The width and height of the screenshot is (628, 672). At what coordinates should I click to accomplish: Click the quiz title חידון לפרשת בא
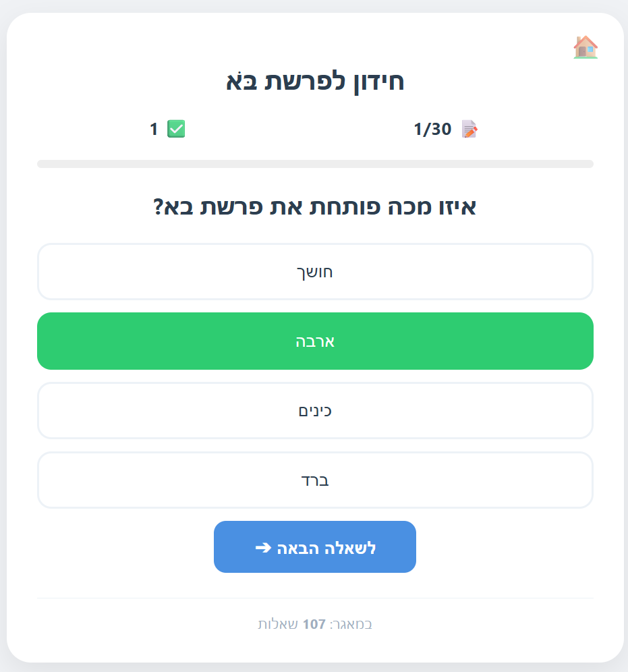point(315,82)
